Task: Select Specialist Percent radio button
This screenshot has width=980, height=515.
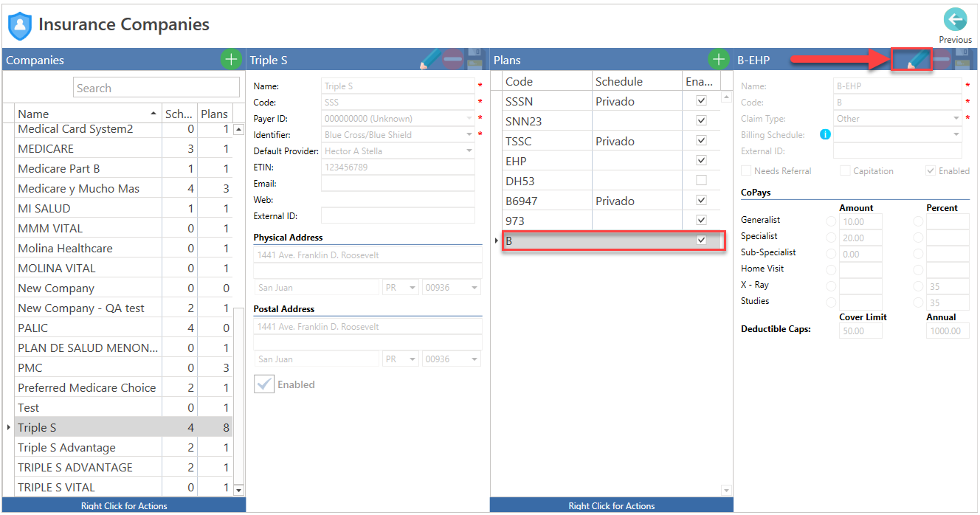Action: (919, 237)
